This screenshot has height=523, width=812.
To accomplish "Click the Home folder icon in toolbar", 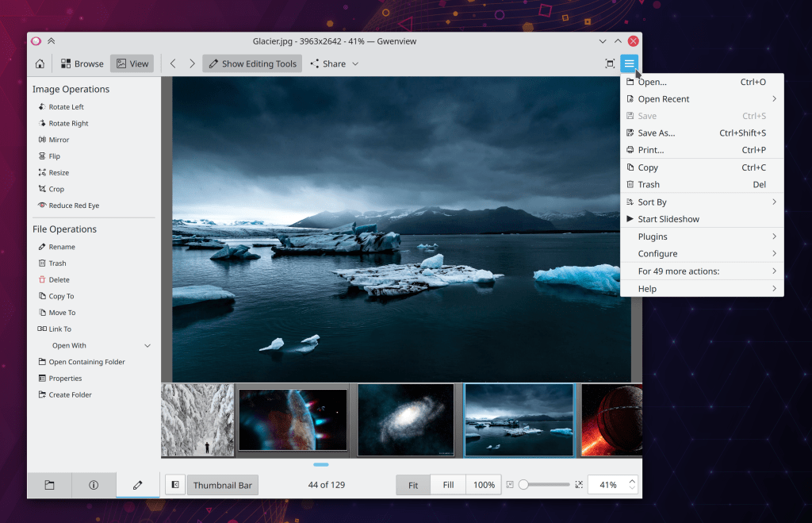I will 39,63.
